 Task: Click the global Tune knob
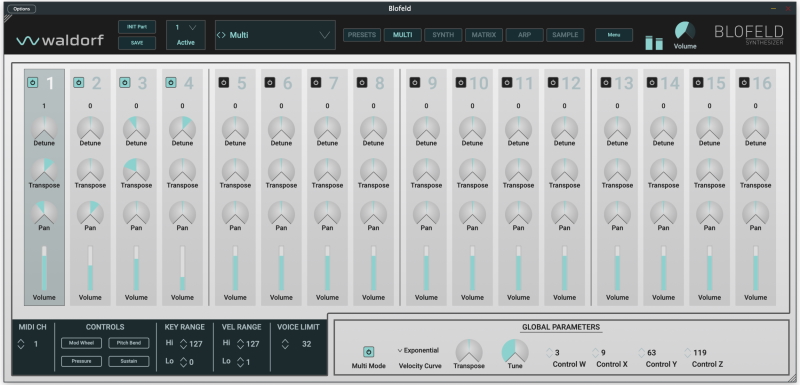[515, 351]
